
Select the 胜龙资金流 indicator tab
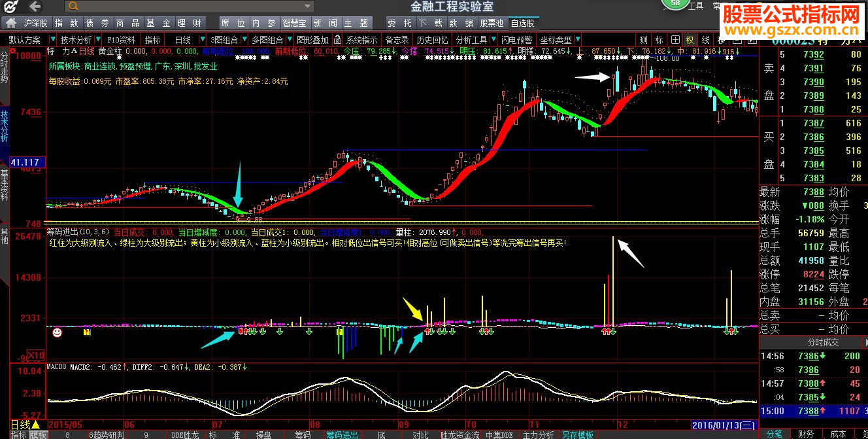459,434
